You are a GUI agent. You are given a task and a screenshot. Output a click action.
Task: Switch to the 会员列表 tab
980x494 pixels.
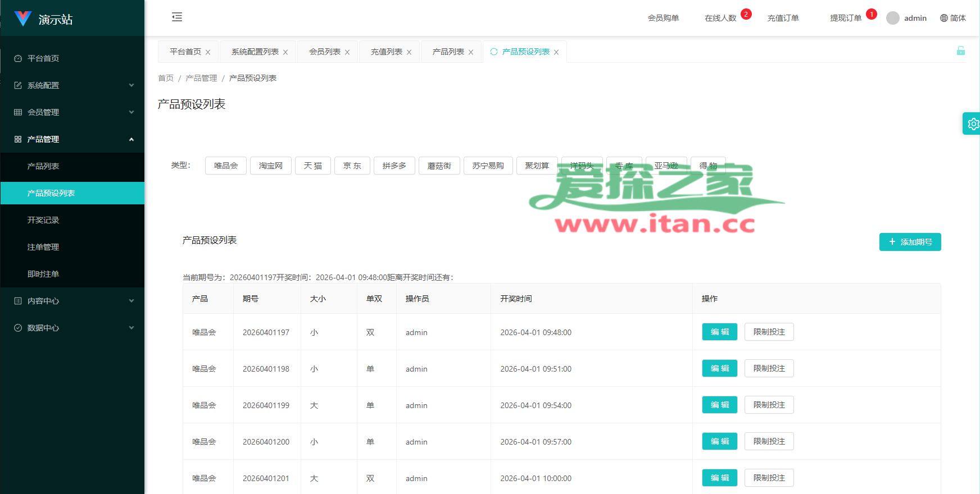pos(325,52)
